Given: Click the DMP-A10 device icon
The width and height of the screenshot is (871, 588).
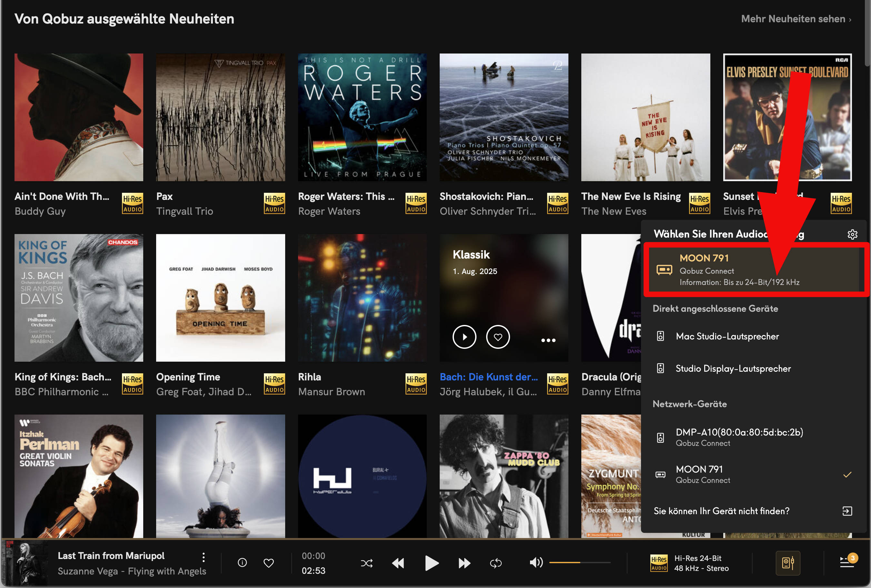Looking at the screenshot, I should (660, 437).
